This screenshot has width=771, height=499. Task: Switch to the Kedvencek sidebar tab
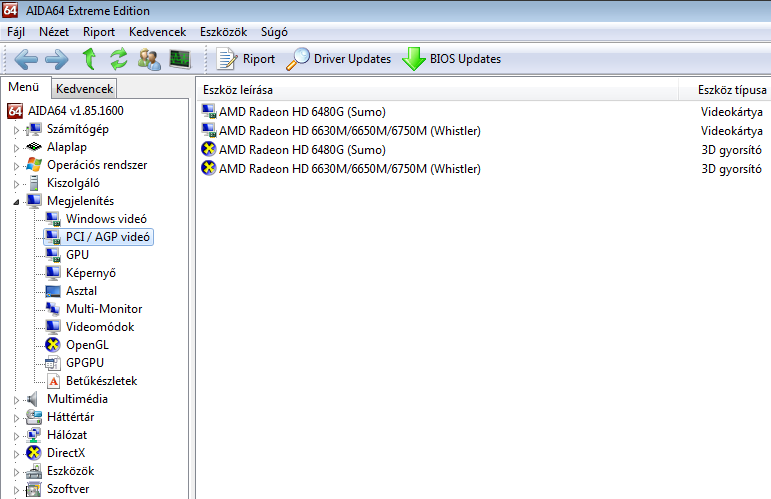(85, 88)
